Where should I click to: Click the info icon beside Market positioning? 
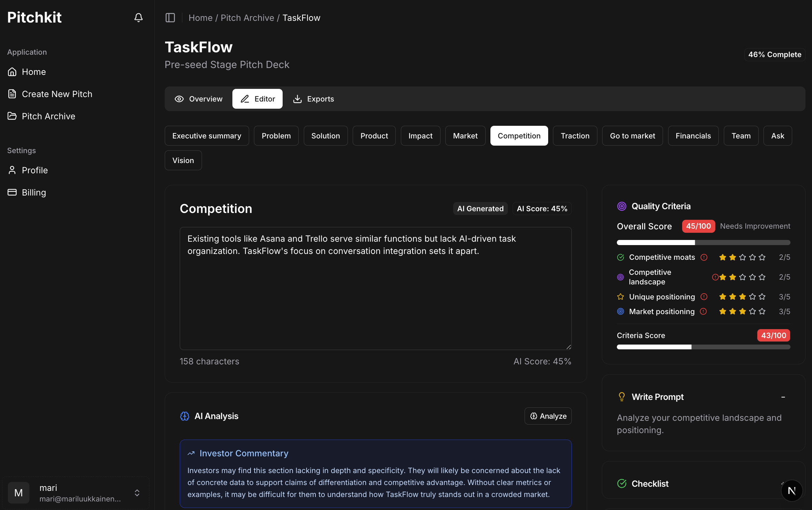click(x=703, y=311)
